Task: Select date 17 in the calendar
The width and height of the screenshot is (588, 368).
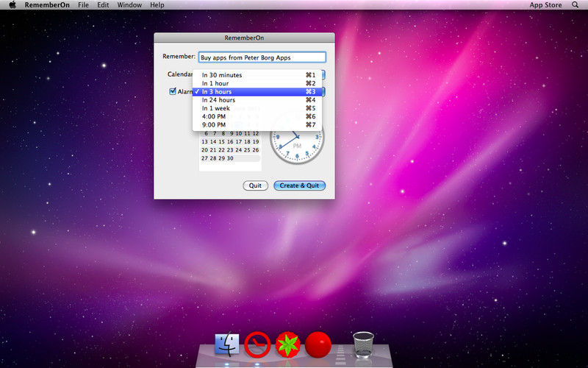Action: point(238,141)
